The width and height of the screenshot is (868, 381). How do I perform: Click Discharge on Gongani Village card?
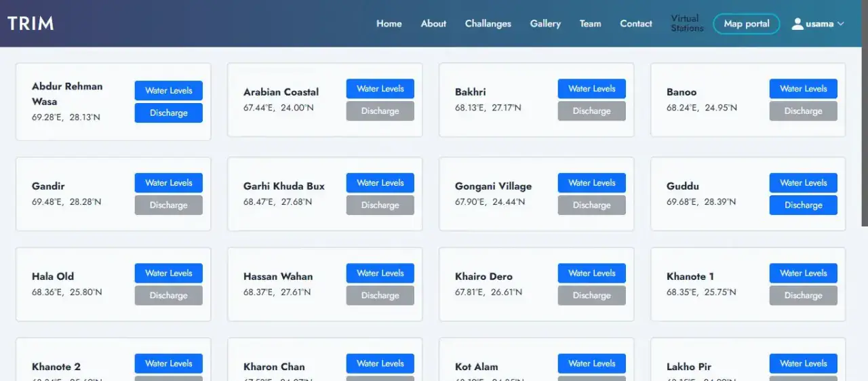(592, 205)
